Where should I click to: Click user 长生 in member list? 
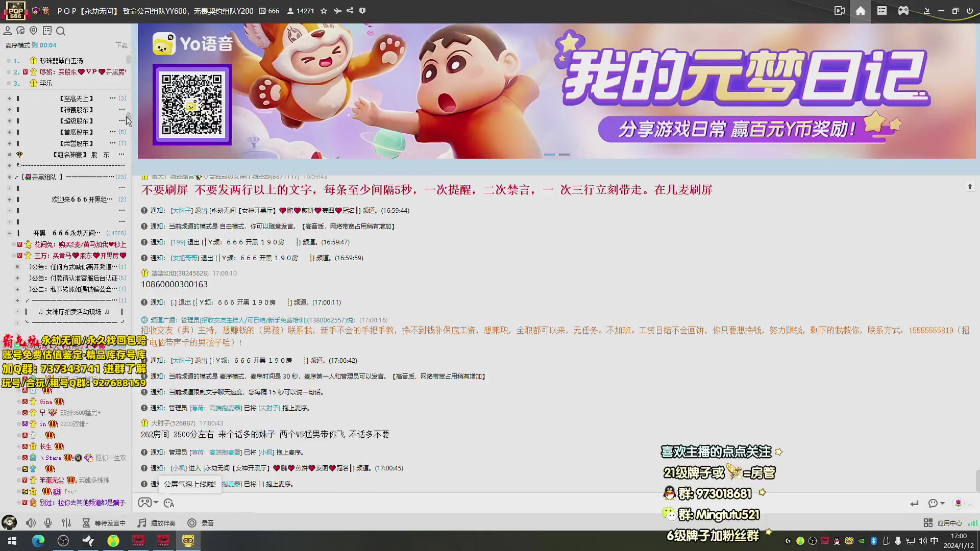tap(46, 446)
